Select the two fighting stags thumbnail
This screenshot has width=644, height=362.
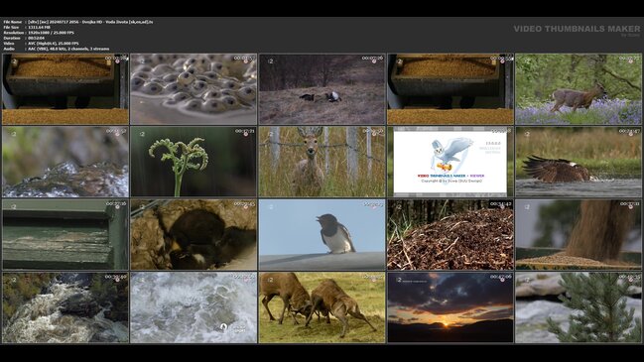pos(322,307)
